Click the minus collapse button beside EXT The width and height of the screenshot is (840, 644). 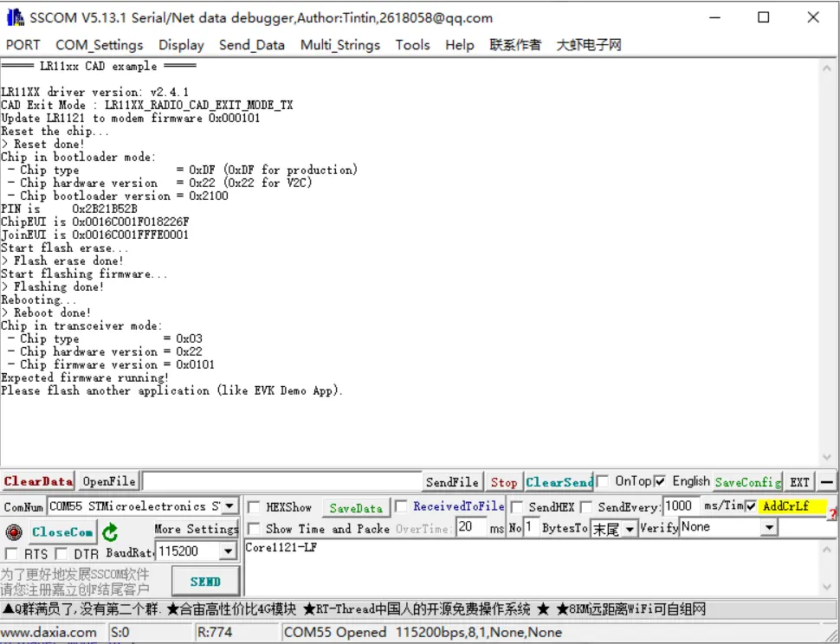(x=827, y=482)
